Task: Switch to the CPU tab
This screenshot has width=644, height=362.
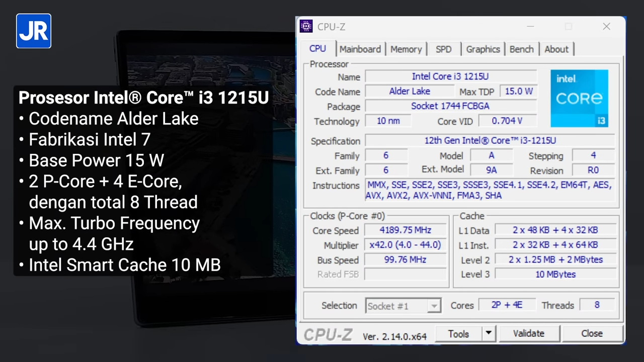Action: click(x=317, y=49)
